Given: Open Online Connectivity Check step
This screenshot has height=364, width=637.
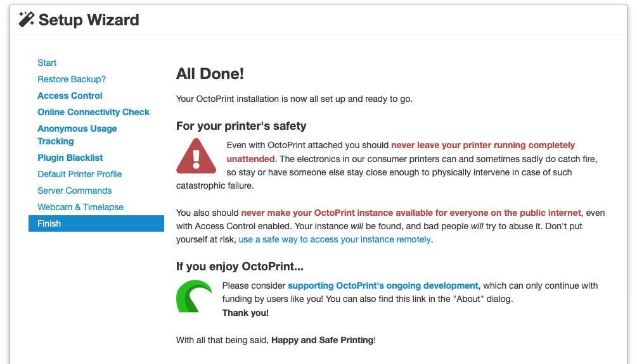Looking at the screenshot, I should click(93, 112).
